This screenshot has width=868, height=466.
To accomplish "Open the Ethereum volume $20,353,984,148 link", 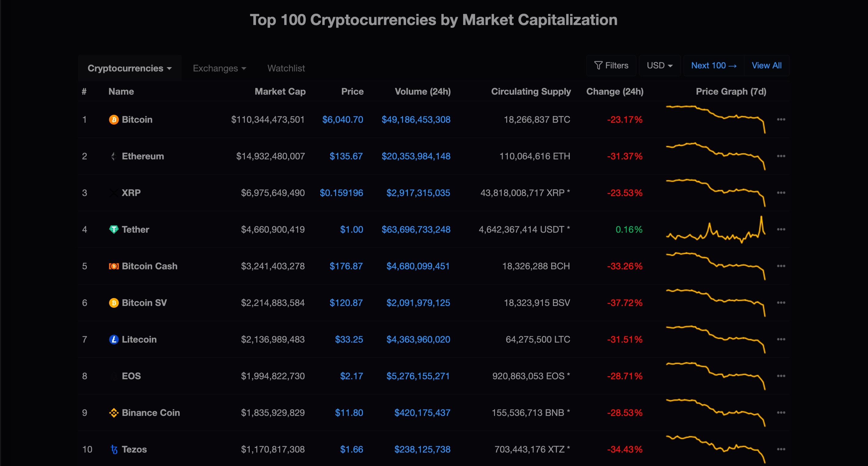I will (x=416, y=156).
